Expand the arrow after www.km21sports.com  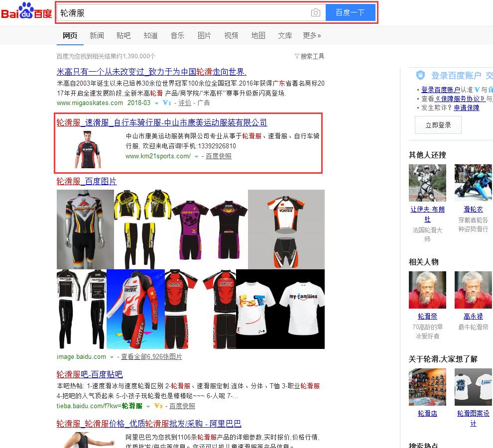(x=197, y=156)
